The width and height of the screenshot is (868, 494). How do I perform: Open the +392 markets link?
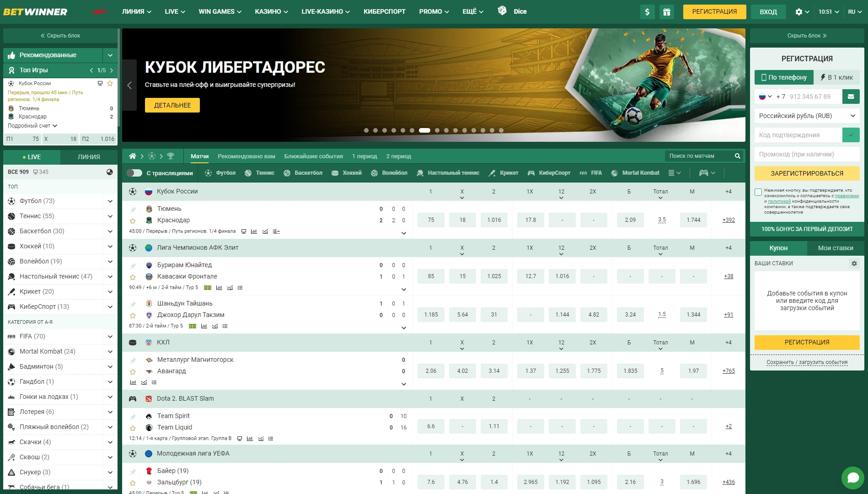tap(729, 220)
